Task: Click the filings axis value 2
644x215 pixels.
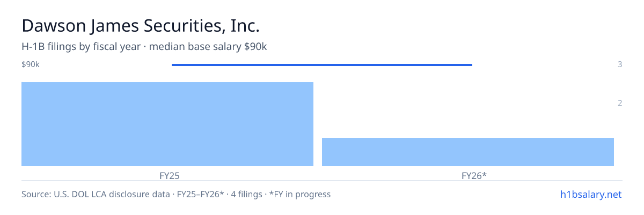Action: tap(620, 103)
